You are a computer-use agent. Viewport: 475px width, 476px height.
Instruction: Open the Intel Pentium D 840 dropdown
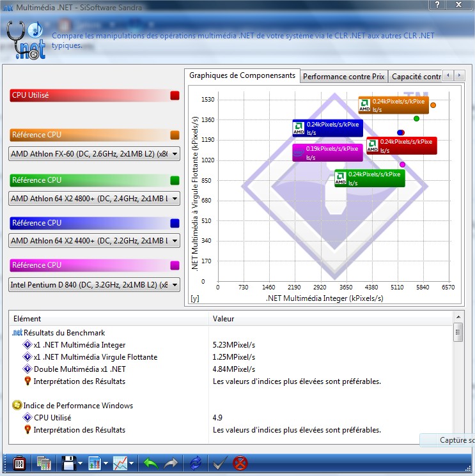point(94,285)
